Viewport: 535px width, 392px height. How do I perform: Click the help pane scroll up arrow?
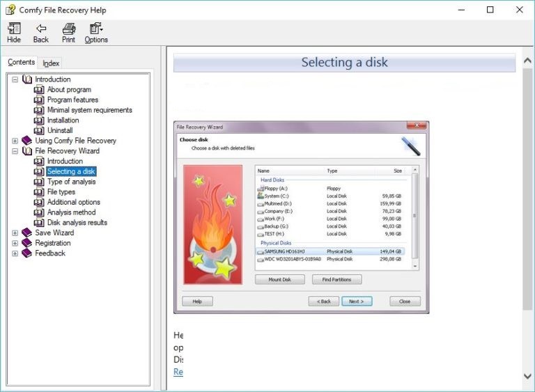tap(527, 61)
